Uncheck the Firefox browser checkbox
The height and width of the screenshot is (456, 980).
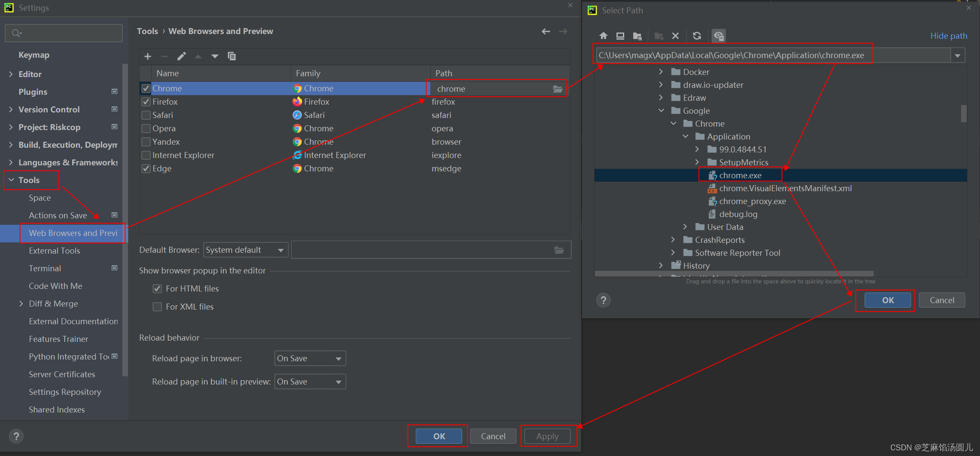(146, 102)
